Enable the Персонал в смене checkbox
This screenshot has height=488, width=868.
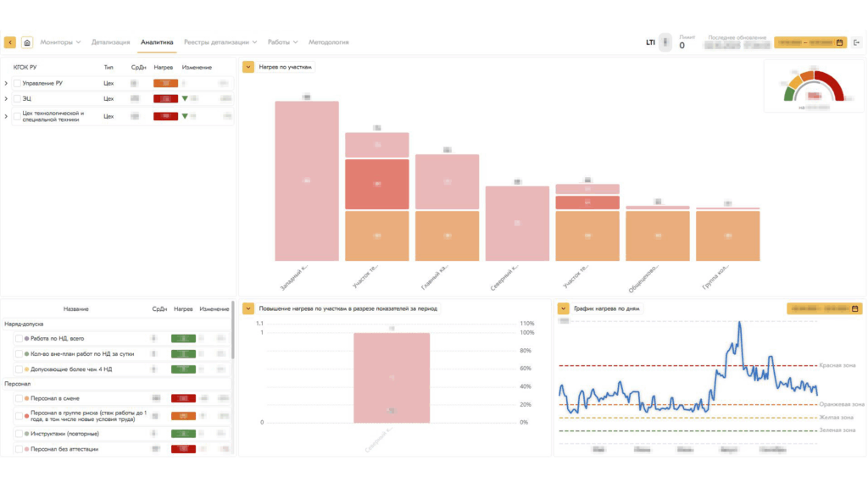pos(19,397)
